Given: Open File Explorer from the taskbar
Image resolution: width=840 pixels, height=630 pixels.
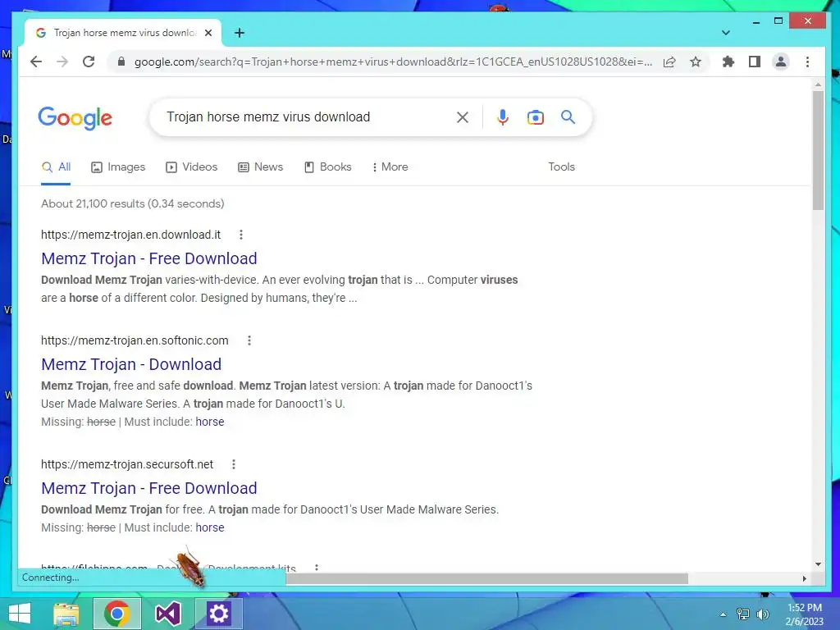Looking at the screenshot, I should 66,614.
